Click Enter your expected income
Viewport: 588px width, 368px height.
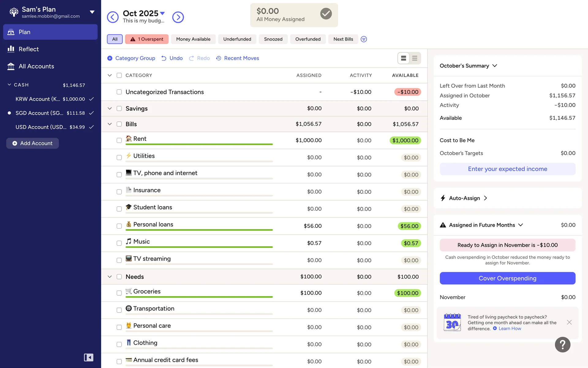click(x=507, y=169)
